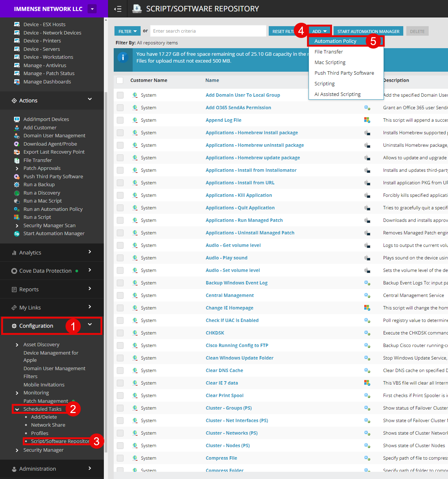Click the Manage Dashboards icon
This screenshot has height=479, width=448.
coord(17,82)
